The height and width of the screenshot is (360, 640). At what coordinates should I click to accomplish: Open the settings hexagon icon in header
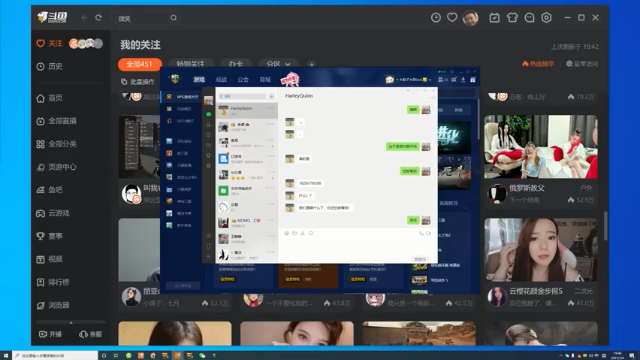pos(546,18)
